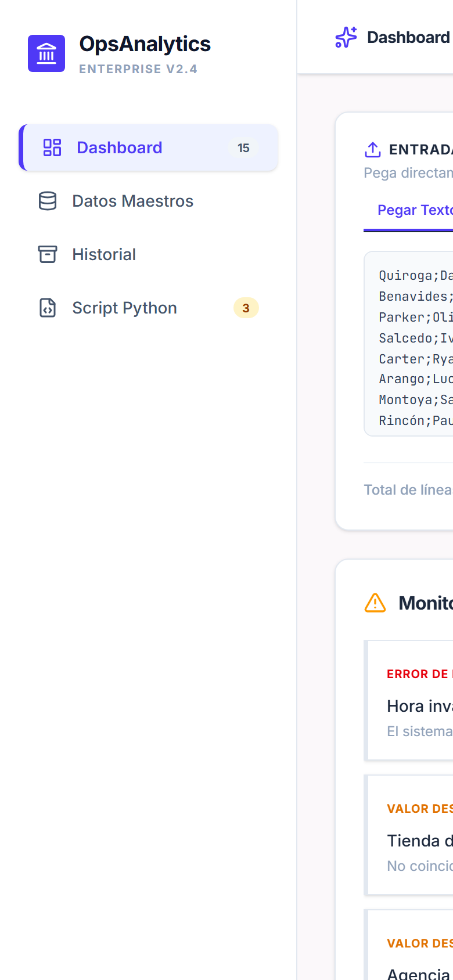Click the Script Python code file icon

tap(48, 308)
